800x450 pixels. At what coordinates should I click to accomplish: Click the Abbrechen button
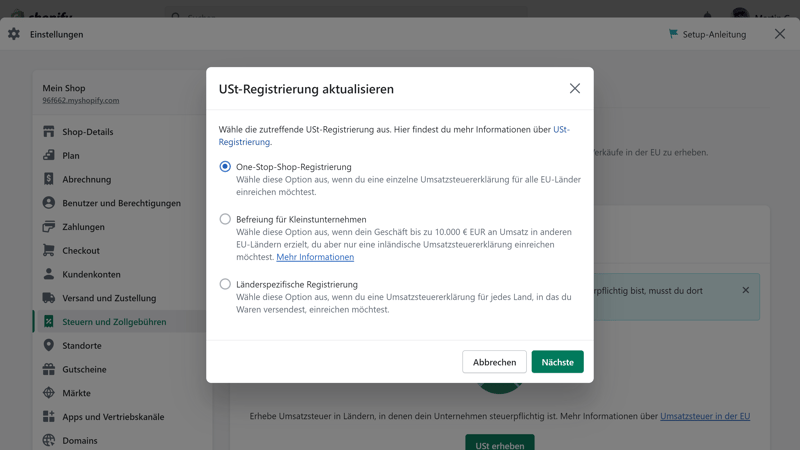point(494,362)
